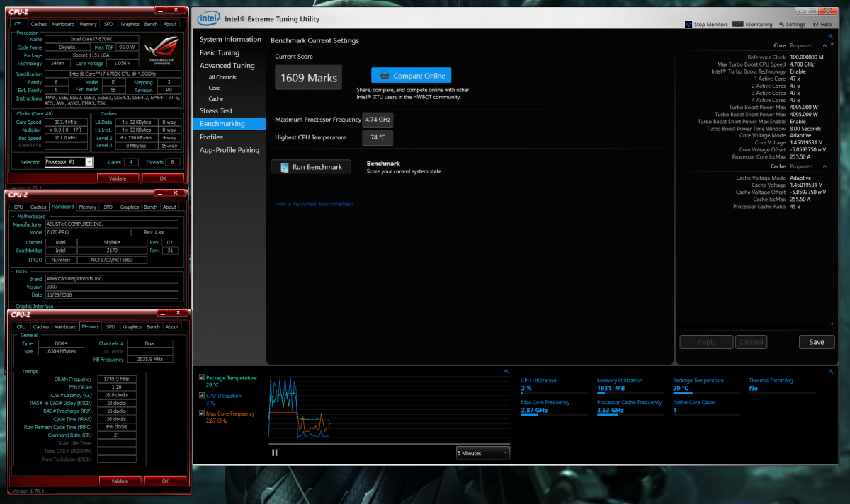The width and height of the screenshot is (850, 504).
Task: Click the 1609 Marks score box
Action: (x=308, y=78)
